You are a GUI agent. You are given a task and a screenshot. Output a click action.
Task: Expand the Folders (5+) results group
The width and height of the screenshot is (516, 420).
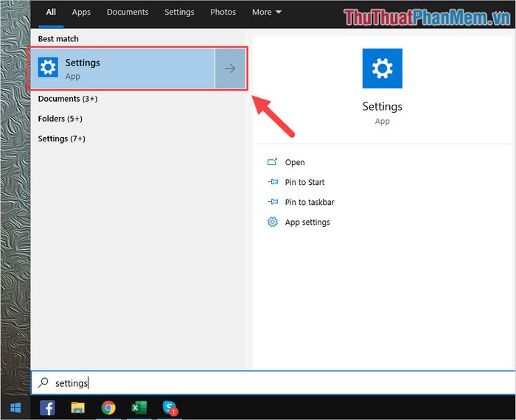coord(60,119)
